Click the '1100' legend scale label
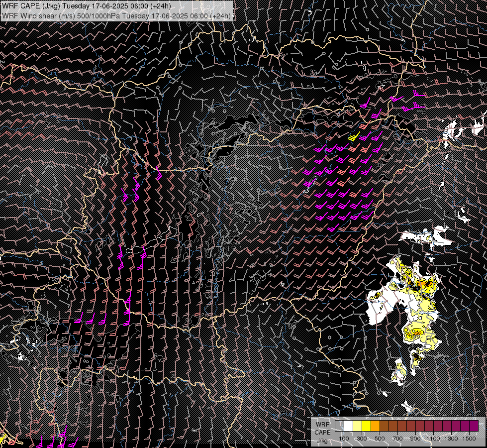Viewport: 487px width, 448px height. pyautogui.click(x=433, y=439)
